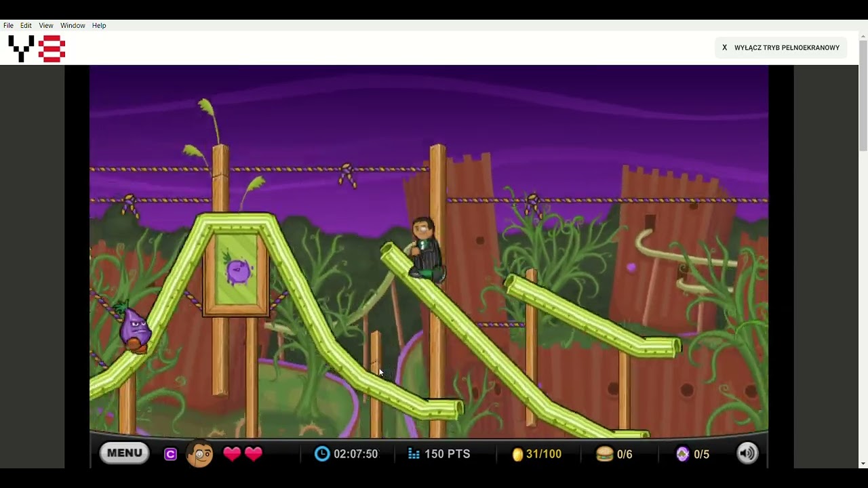Open the game MENU button
868x488 pixels.
(125, 453)
